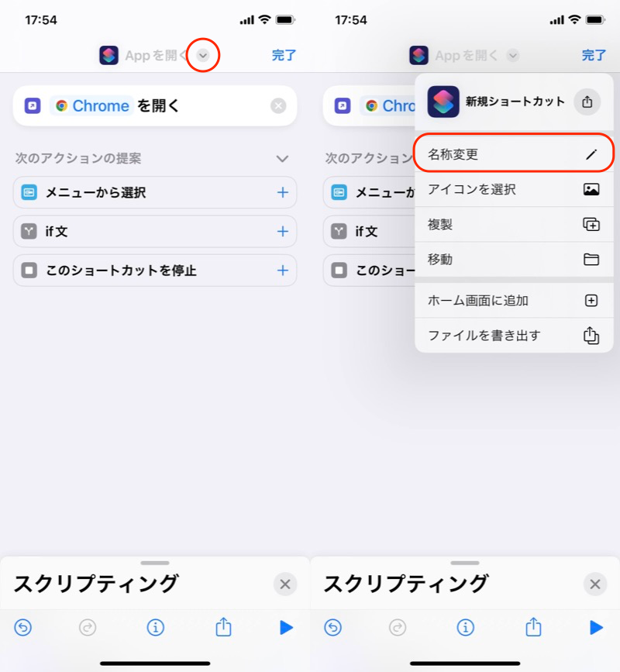Image resolution: width=620 pixels, height=672 pixels.
Task: Tap the share icon in right screen bottom toolbar
Action: coord(533,626)
